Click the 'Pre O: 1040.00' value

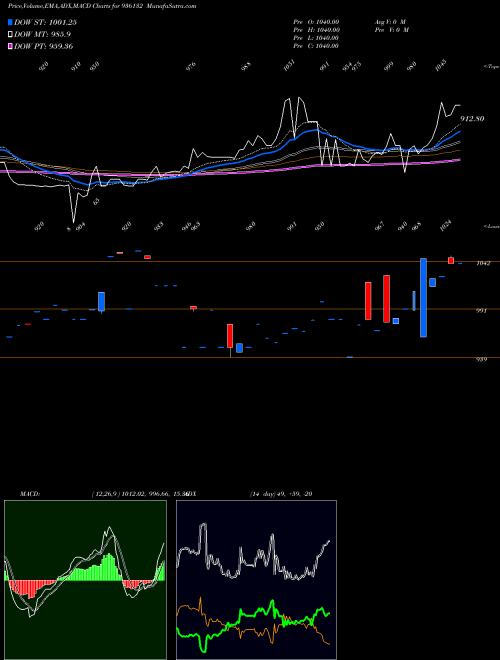point(316,22)
